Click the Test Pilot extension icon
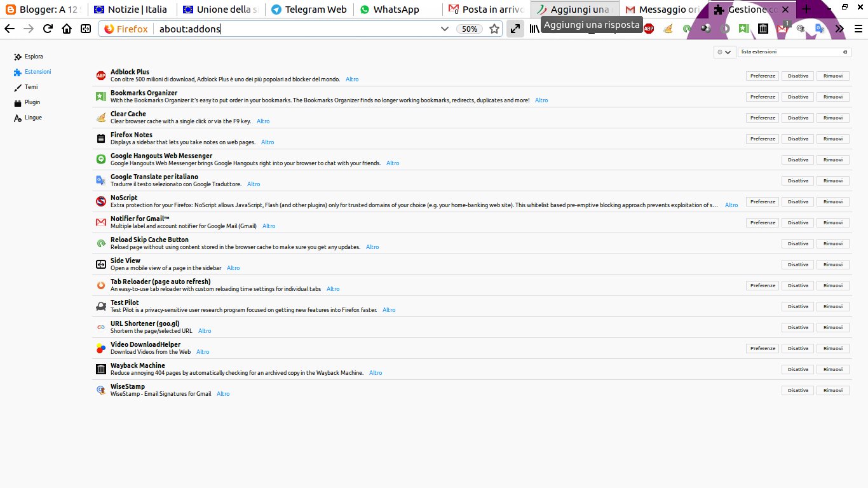Viewport: 868px width, 488px height. 100,306
